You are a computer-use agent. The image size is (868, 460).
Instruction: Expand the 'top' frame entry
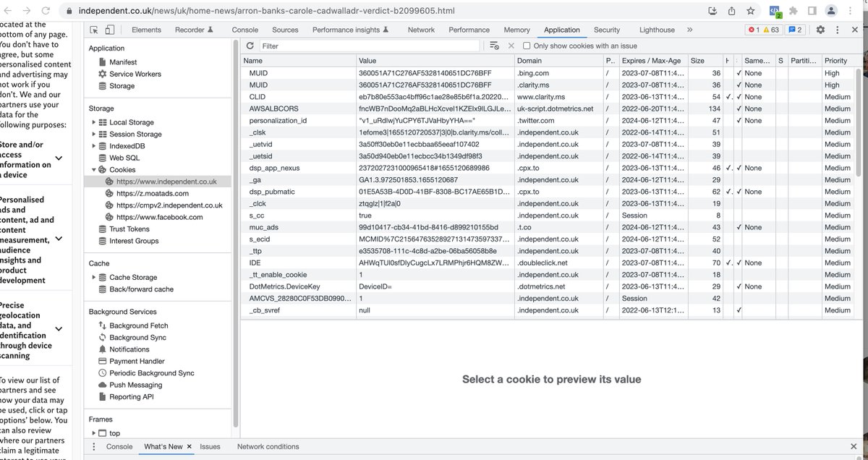tap(93, 433)
